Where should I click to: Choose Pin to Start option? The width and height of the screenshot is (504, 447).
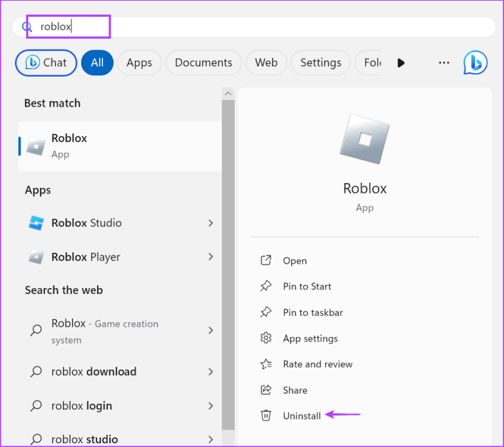307,286
